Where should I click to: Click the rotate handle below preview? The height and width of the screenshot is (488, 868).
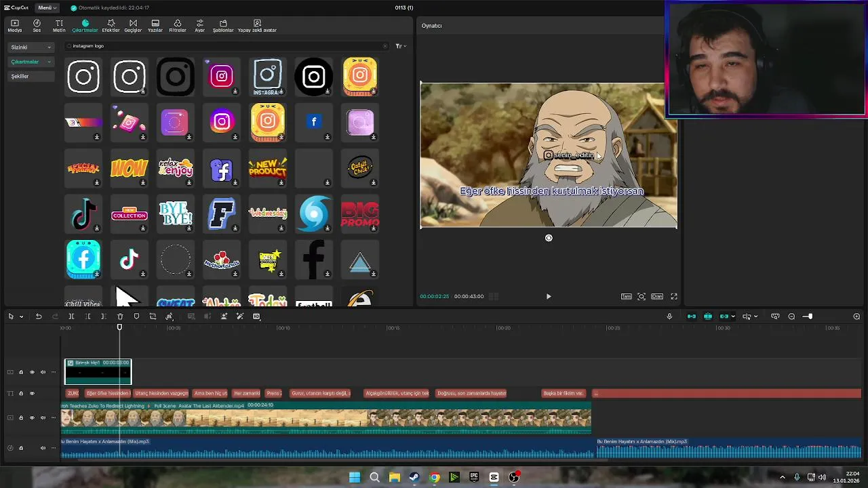point(549,238)
